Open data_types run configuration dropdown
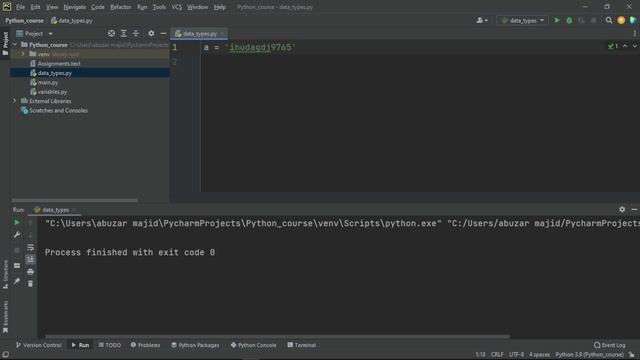640x360 pixels. [x=522, y=20]
